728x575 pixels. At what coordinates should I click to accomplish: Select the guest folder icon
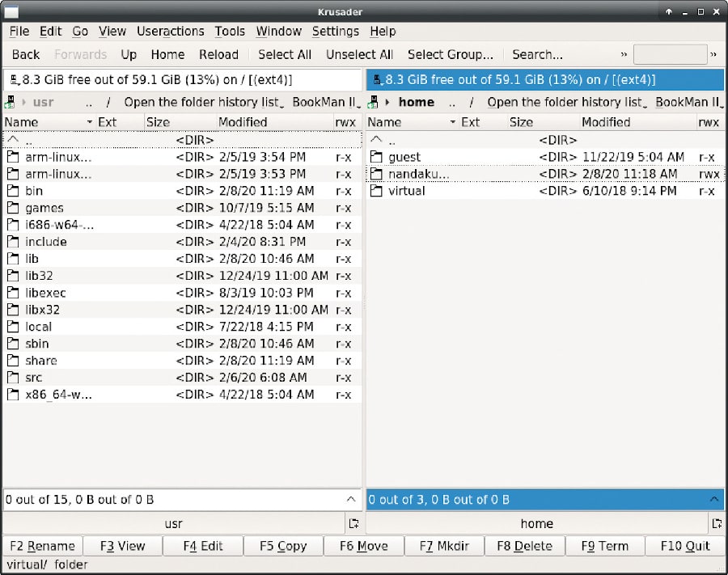[376, 157]
